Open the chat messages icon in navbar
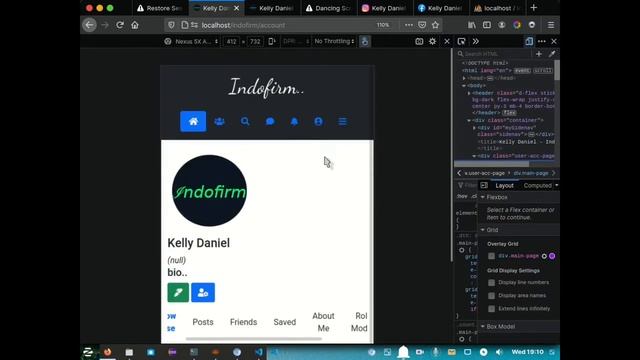 [270, 121]
